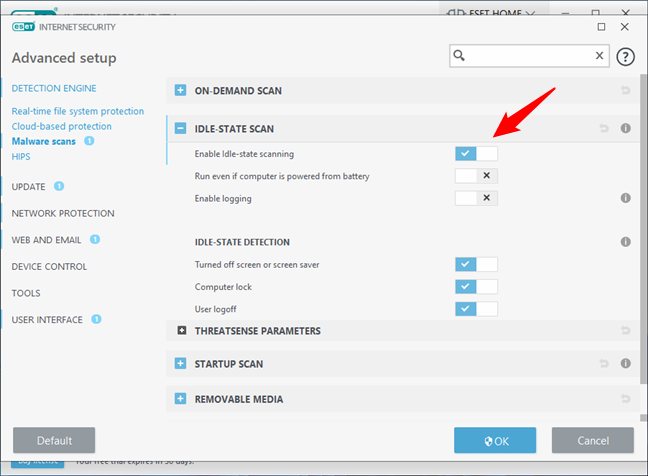This screenshot has height=476, width=648.
Task: Click the Update notification badge
Action: coord(59,186)
